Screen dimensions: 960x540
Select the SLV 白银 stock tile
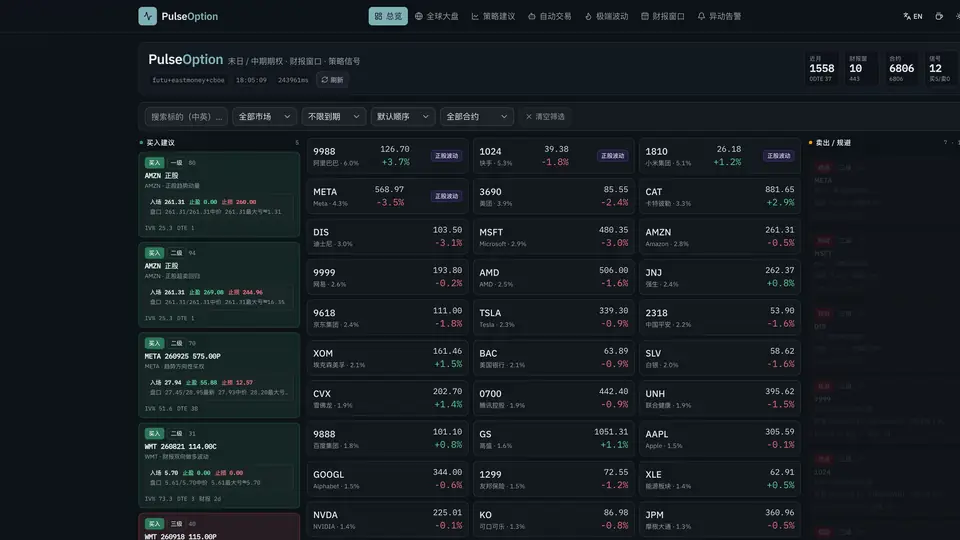720,358
